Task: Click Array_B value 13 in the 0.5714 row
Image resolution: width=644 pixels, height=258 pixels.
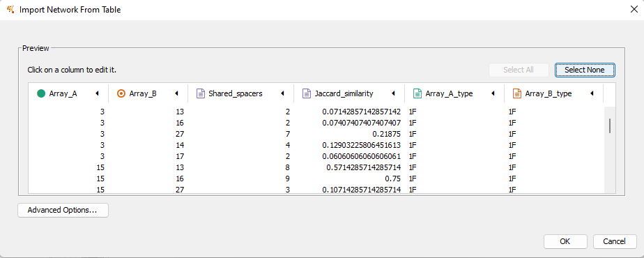Action: click(179, 167)
